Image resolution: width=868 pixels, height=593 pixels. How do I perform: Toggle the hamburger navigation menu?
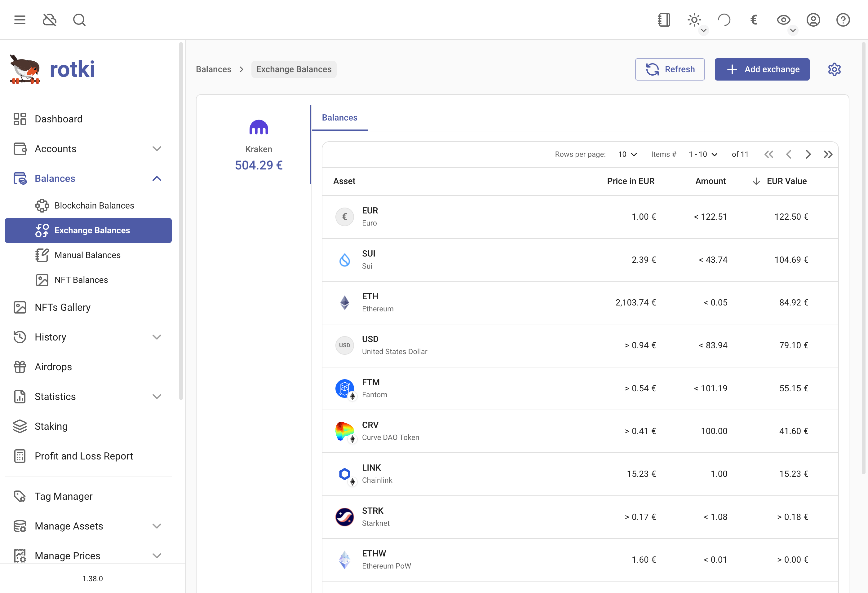click(20, 20)
